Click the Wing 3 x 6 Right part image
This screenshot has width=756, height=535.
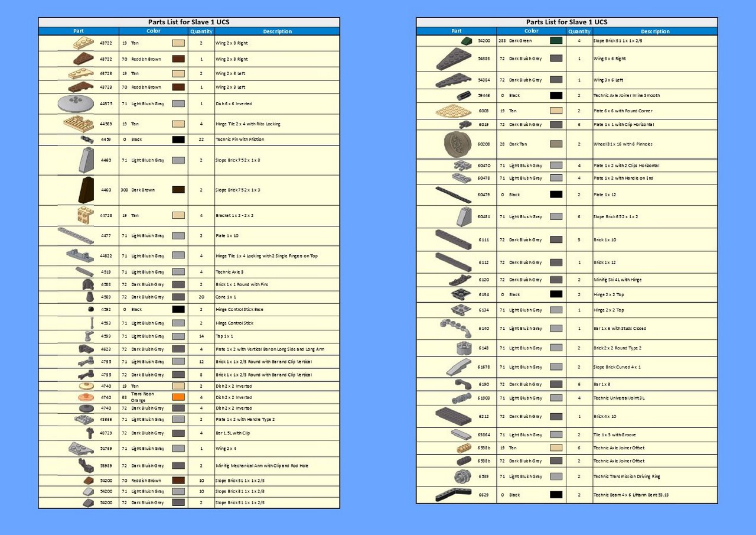(454, 59)
